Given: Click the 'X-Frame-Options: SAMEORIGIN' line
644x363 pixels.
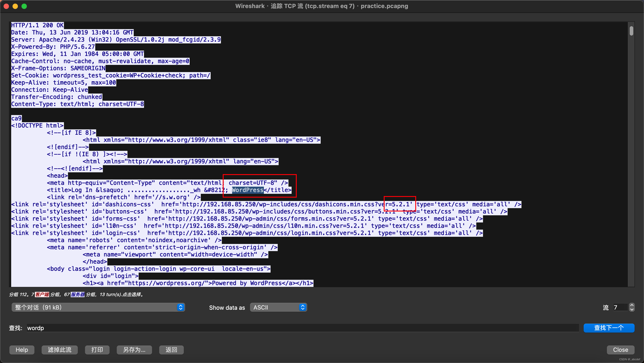Looking at the screenshot, I should [58, 68].
